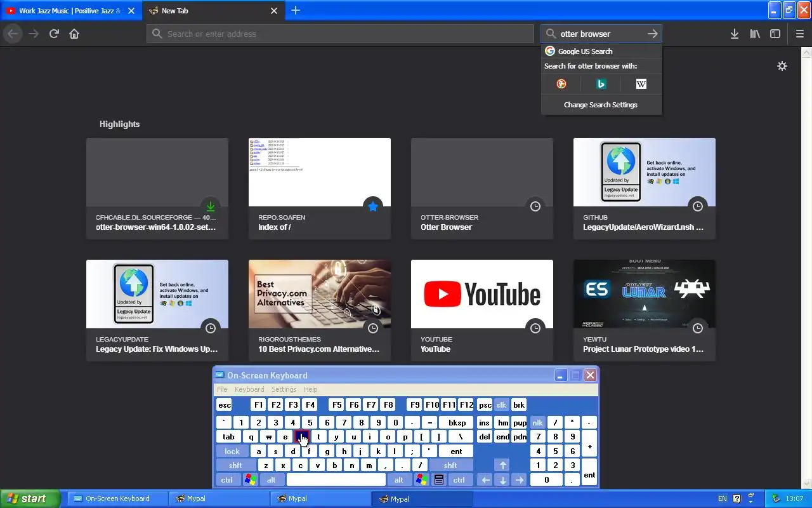The image size is (812, 508).
Task: Open the File menu in On-Screen Keyboard
Action: coord(222,389)
